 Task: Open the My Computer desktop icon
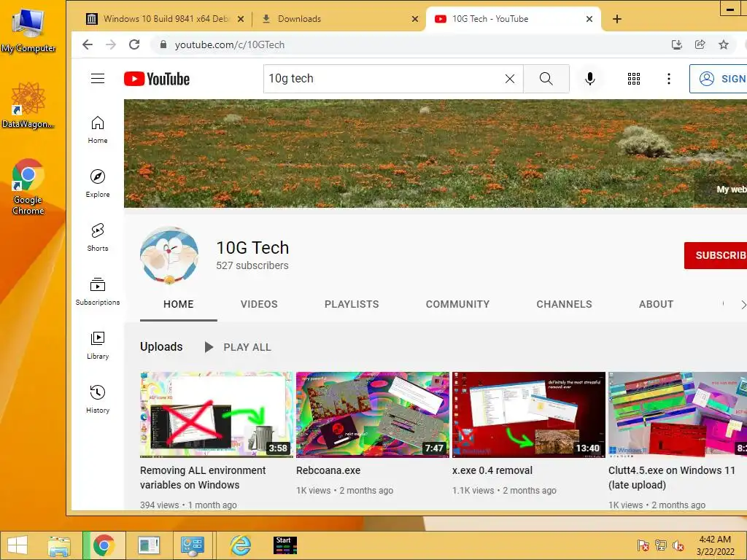click(28, 31)
